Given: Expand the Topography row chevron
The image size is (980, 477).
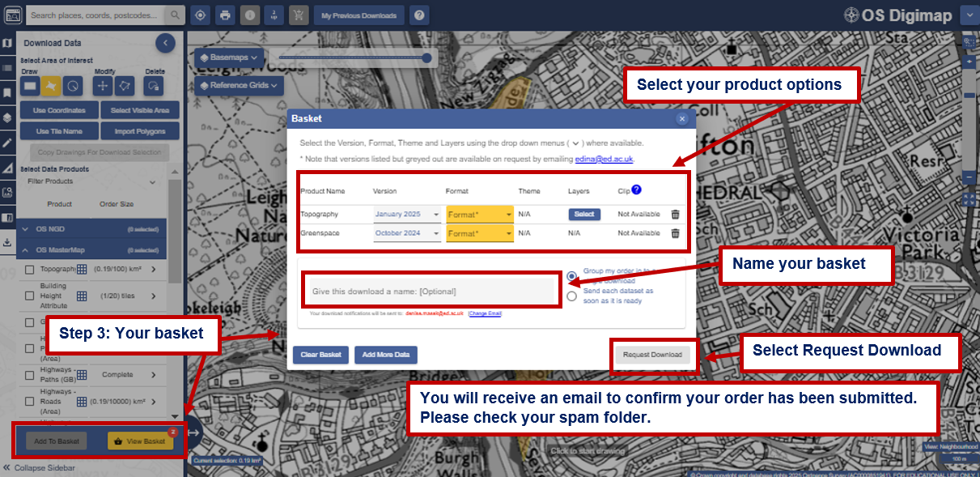Looking at the screenshot, I should (x=154, y=270).
